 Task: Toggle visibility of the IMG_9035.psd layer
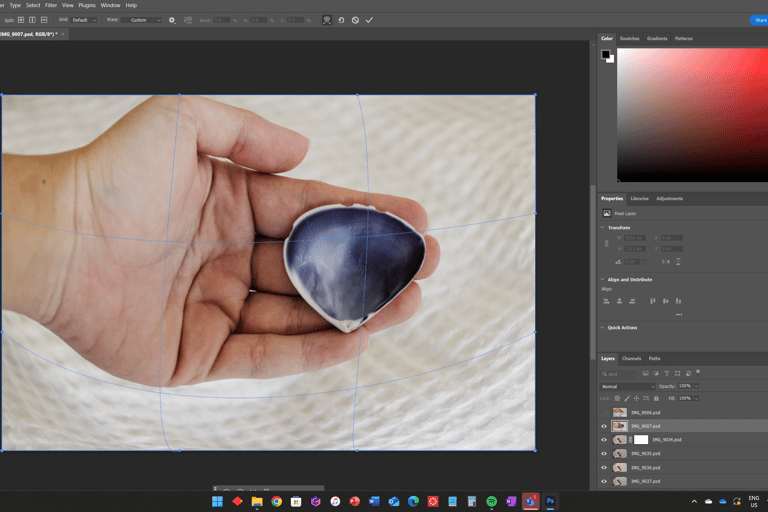coord(604,453)
